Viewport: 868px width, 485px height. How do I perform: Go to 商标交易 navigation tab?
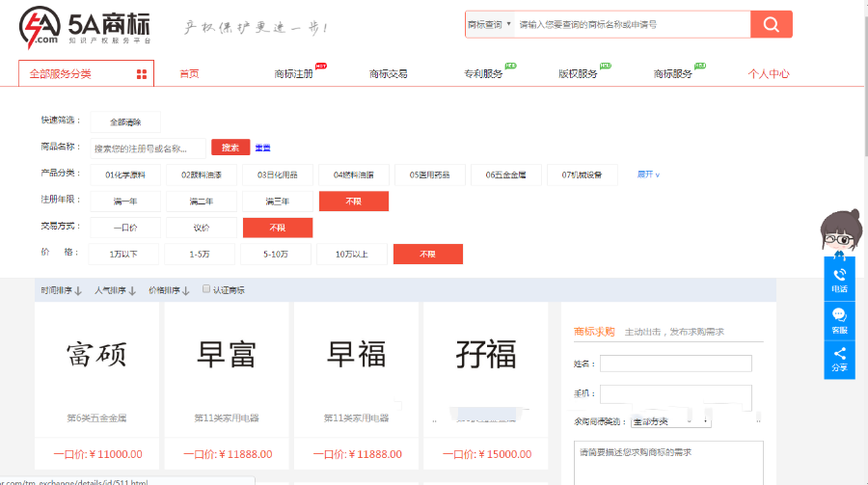[x=388, y=74]
